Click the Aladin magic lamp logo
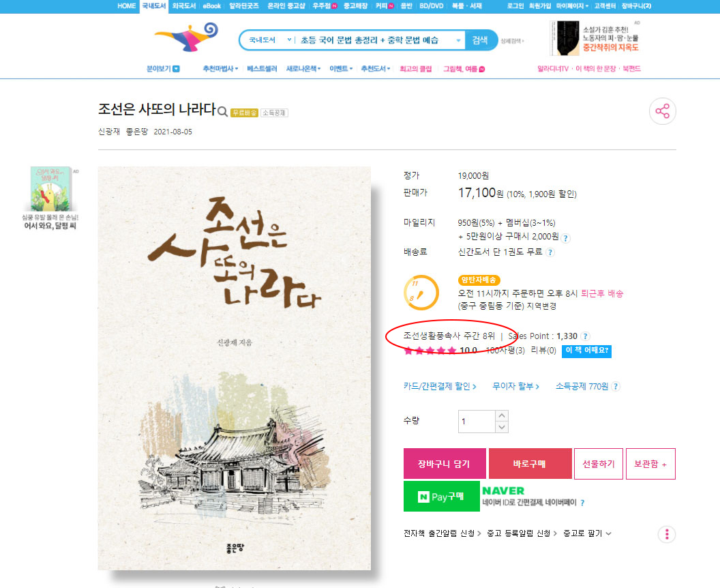Viewport: 720px width, 588px height. (x=186, y=37)
